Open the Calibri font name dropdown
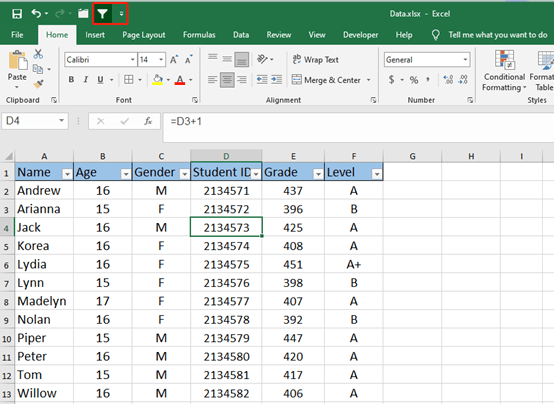 (132, 60)
